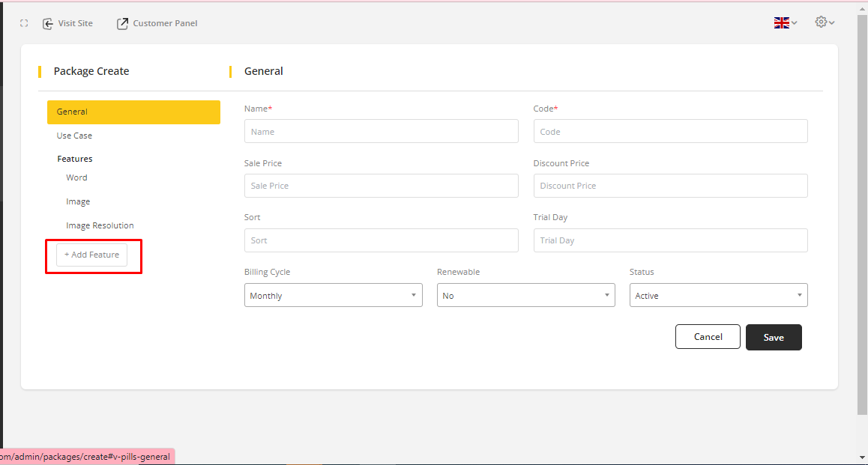Image resolution: width=868 pixels, height=465 pixels.
Task: Open the settings gear menu
Action: (824, 22)
